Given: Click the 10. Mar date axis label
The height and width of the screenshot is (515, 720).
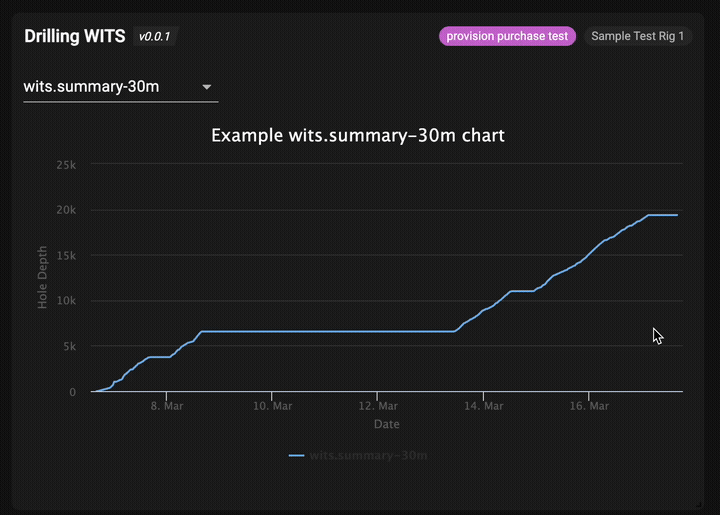Looking at the screenshot, I should point(272,406).
